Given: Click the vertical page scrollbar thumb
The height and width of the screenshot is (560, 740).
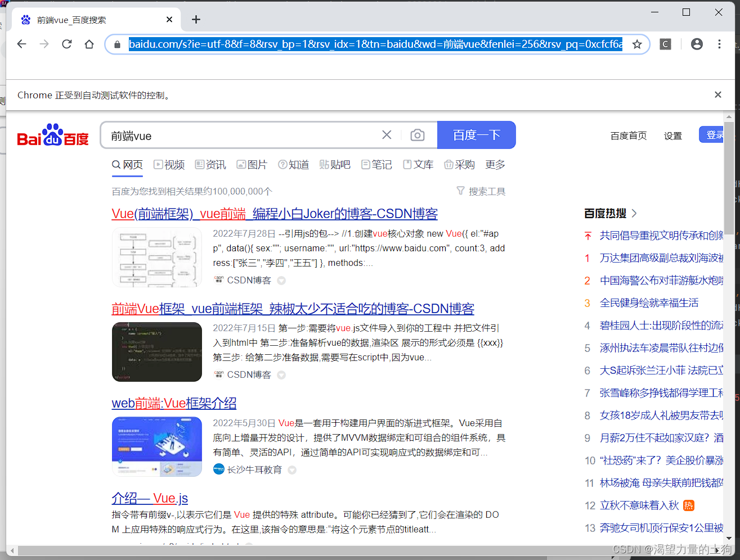Looking at the screenshot, I should tap(729, 178).
